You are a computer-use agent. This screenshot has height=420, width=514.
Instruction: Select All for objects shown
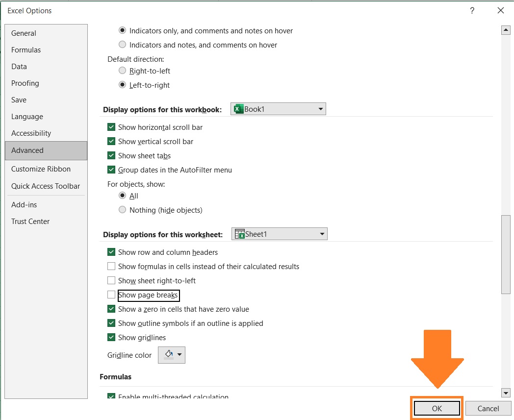tap(122, 196)
